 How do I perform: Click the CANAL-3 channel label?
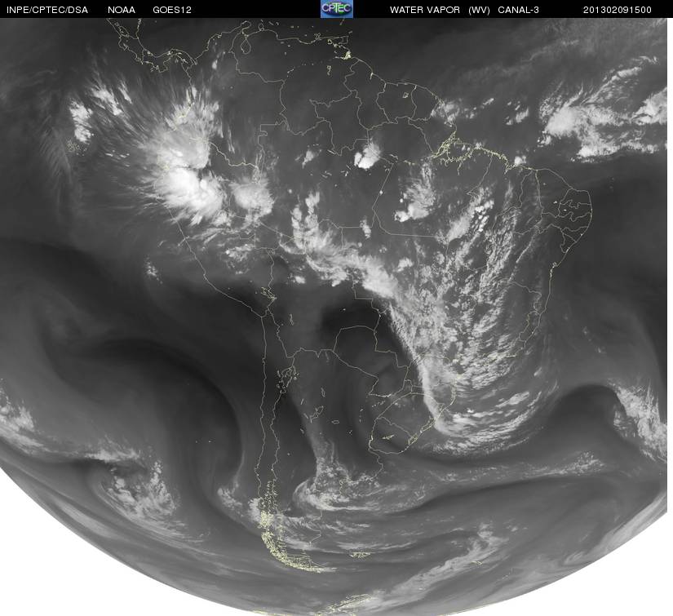point(519,10)
